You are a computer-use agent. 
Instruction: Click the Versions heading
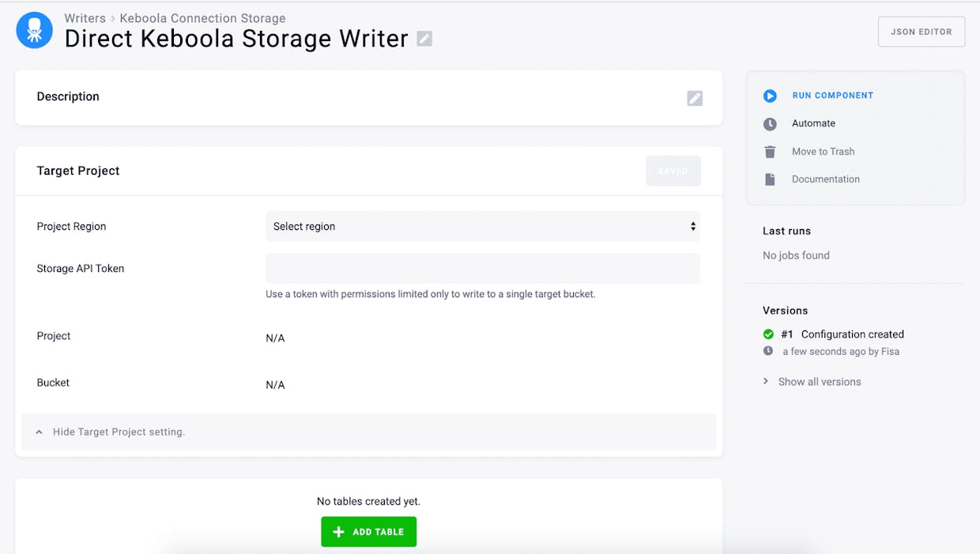(x=785, y=311)
